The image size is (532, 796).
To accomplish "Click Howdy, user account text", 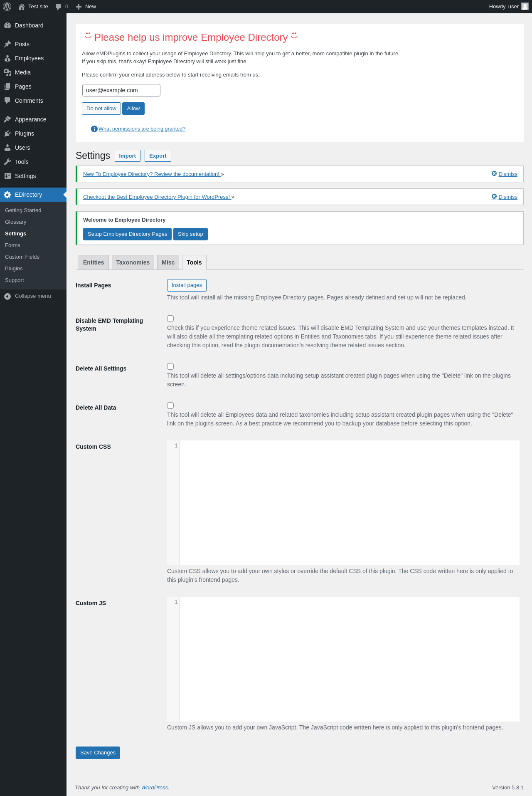I will pos(504,7).
